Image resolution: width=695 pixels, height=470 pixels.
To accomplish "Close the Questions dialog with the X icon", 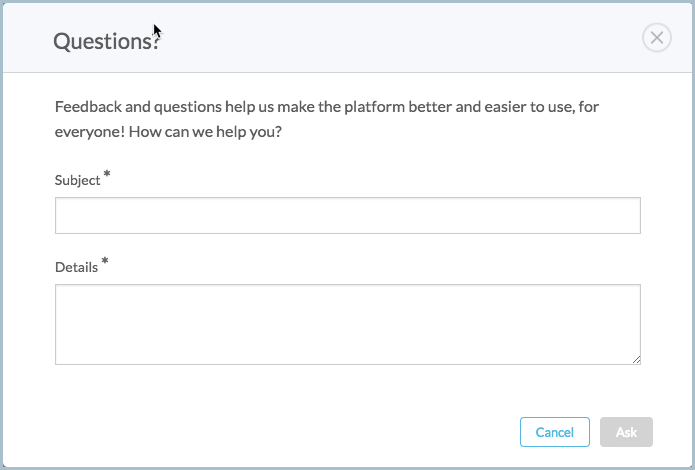I will pos(656,38).
